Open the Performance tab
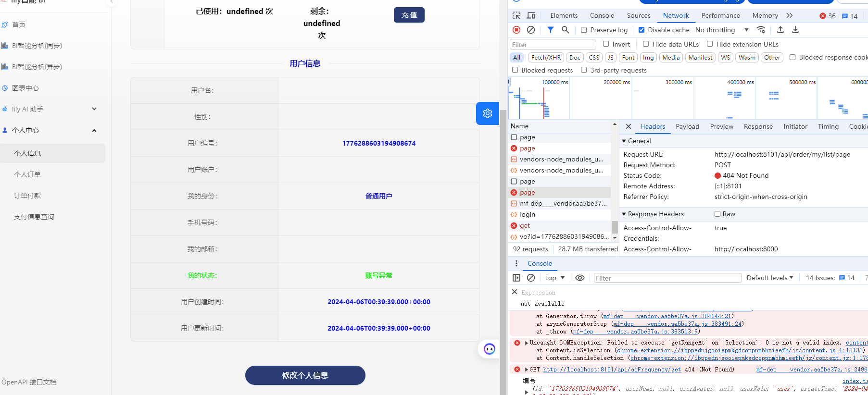The image size is (868, 395). pyautogui.click(x=721, y=15)
